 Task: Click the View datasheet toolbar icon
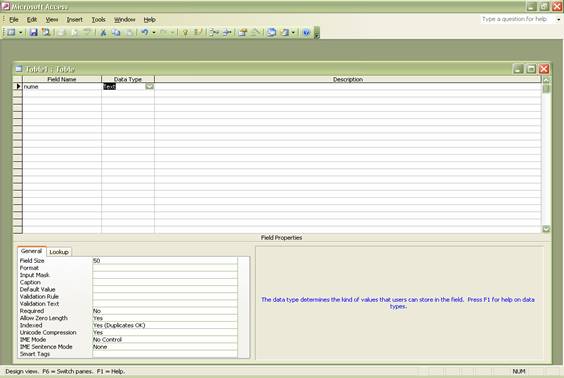pos(11,33)
